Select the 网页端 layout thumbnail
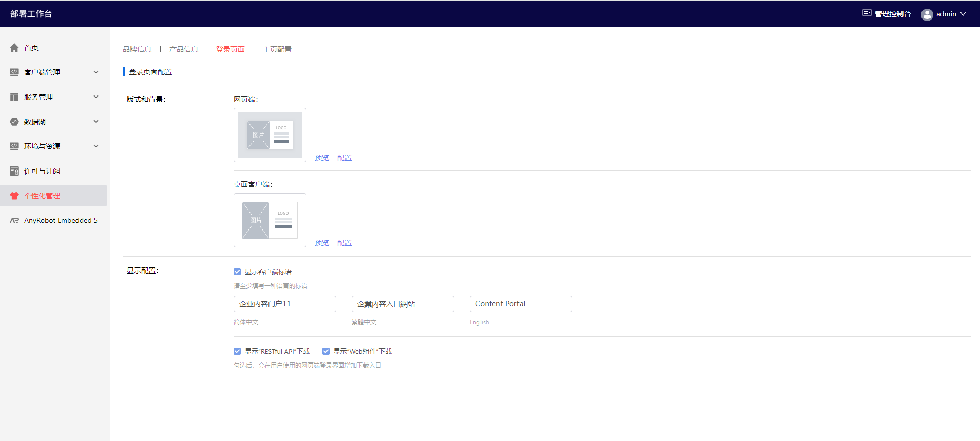Viewport: 980px width, 441px height. pos(270,135)
